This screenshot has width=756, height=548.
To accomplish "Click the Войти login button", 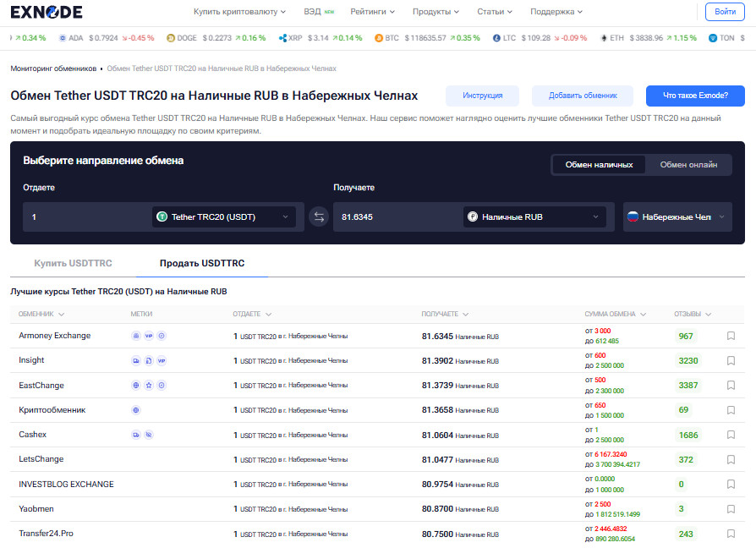I will coord(725,12).
